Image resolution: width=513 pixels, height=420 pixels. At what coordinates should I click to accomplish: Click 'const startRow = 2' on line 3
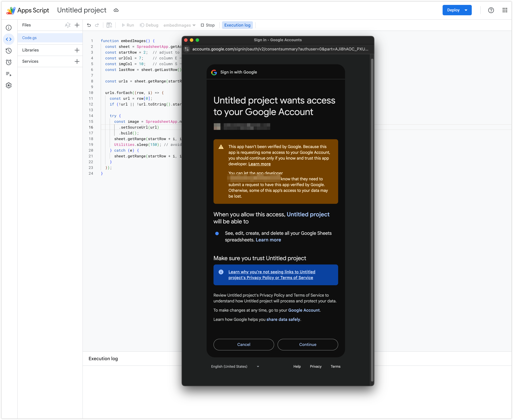(x=125, y=52)
